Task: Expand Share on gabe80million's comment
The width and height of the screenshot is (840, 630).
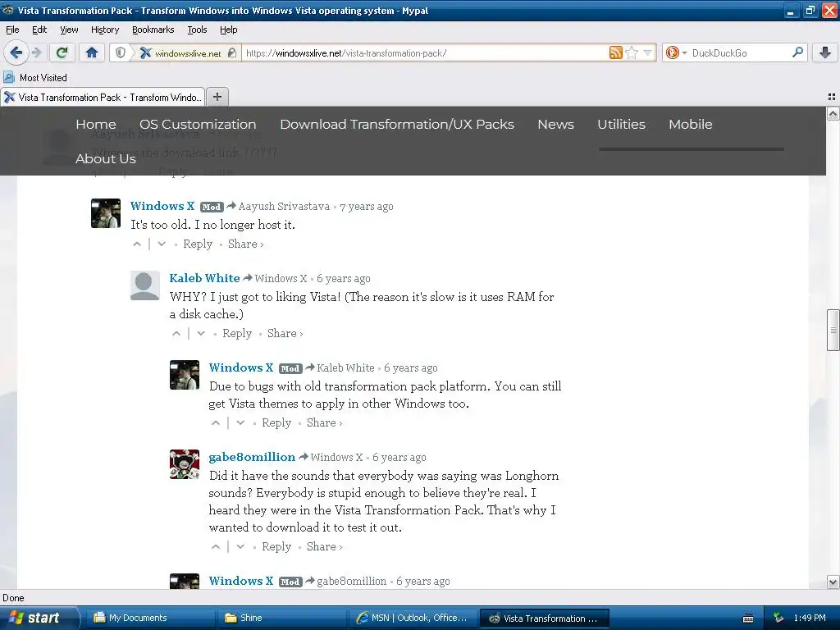Action: (x=324, y=547)
